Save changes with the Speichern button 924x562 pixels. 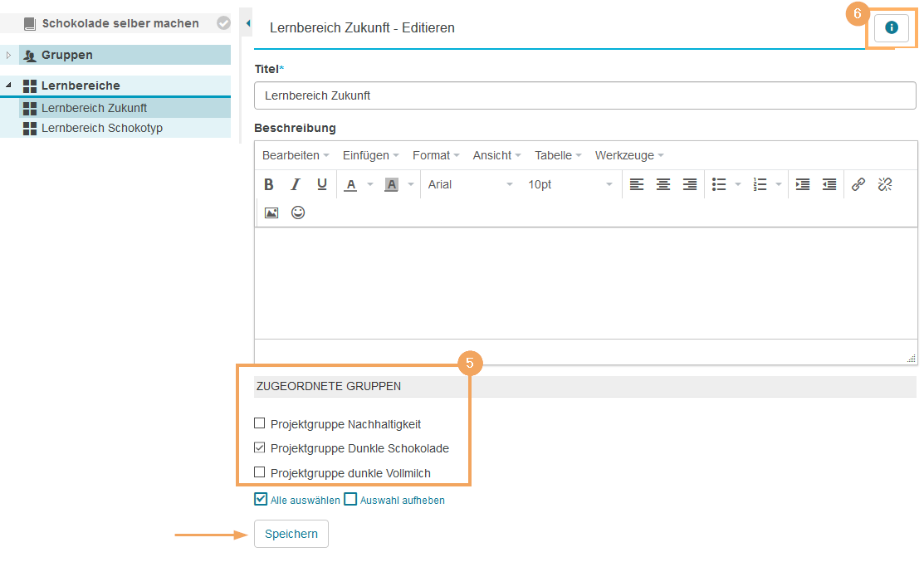(x=291, y=534)
